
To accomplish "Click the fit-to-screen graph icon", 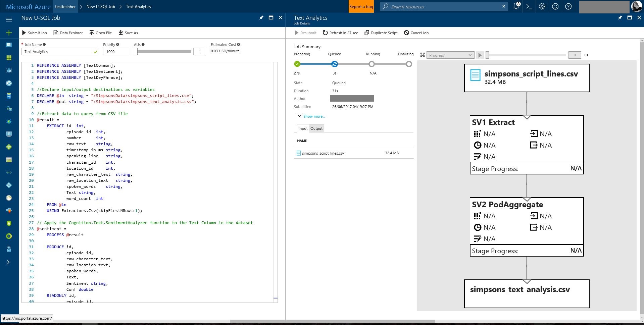I will click(423, 55).
